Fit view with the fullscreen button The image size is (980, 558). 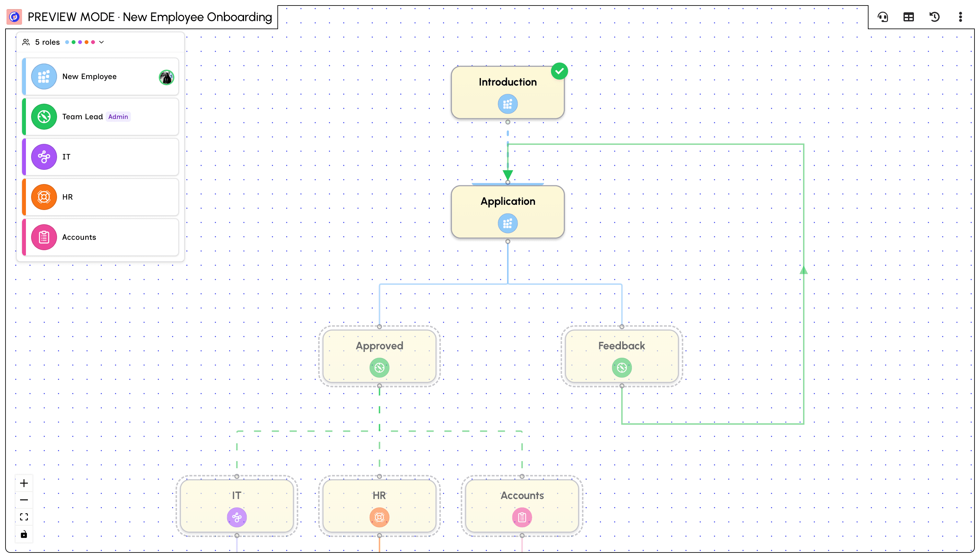point(24,517)
